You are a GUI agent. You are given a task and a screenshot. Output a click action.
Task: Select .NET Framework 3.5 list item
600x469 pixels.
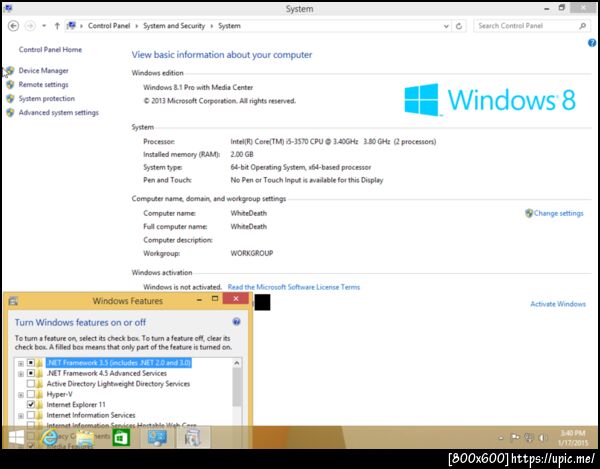point(119,363)
